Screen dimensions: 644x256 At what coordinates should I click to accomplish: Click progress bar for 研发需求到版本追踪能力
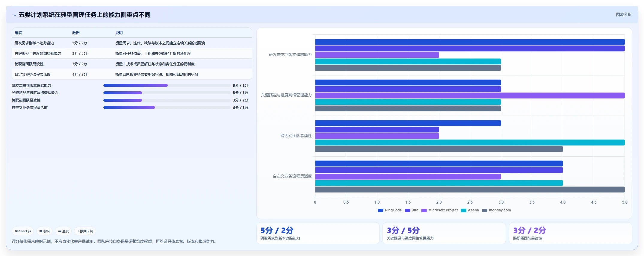[167, 85]
